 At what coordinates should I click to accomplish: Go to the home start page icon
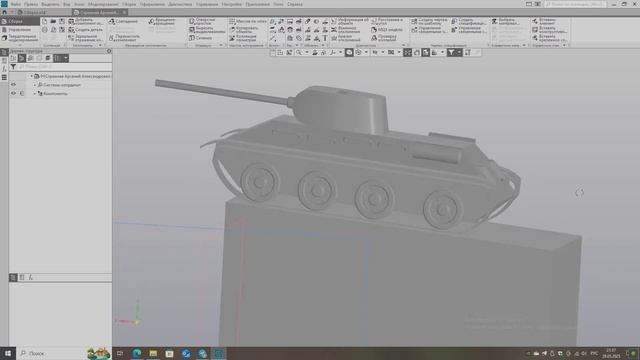[x=4, y=12]
